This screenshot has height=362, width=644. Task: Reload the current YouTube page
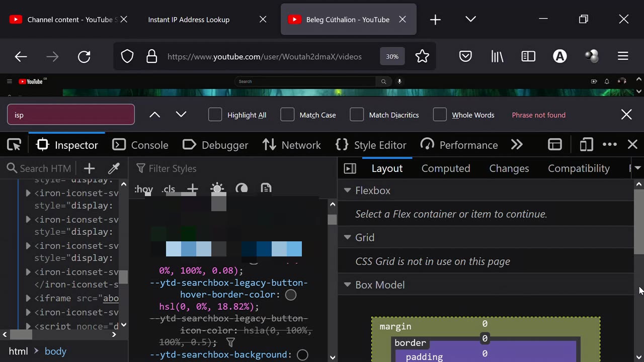pos(84,56)
